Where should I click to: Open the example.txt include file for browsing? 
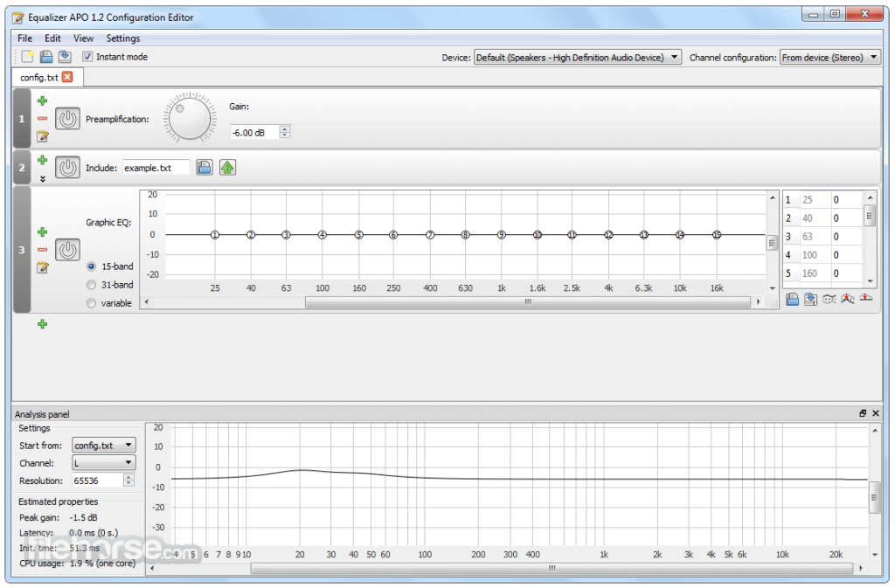[204, 167]
